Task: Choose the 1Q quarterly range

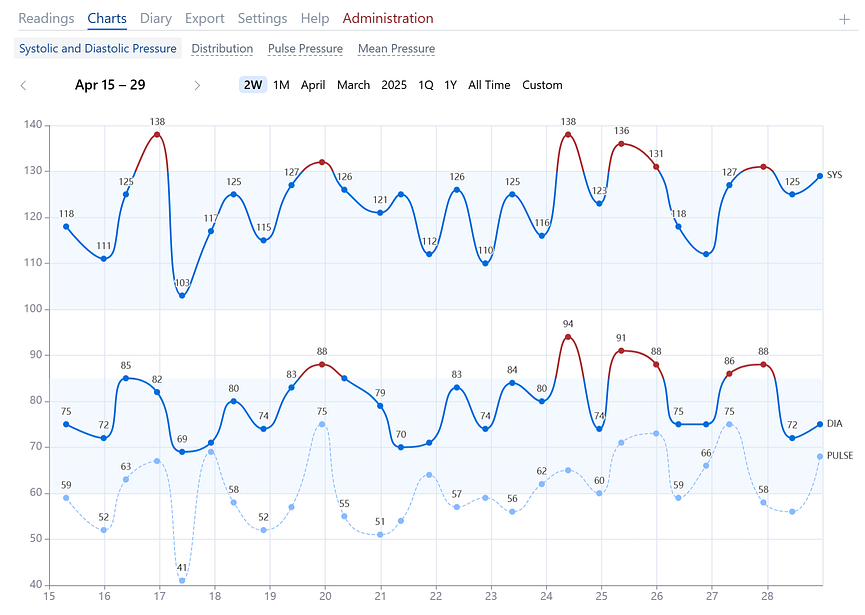Action: [425, 85]
